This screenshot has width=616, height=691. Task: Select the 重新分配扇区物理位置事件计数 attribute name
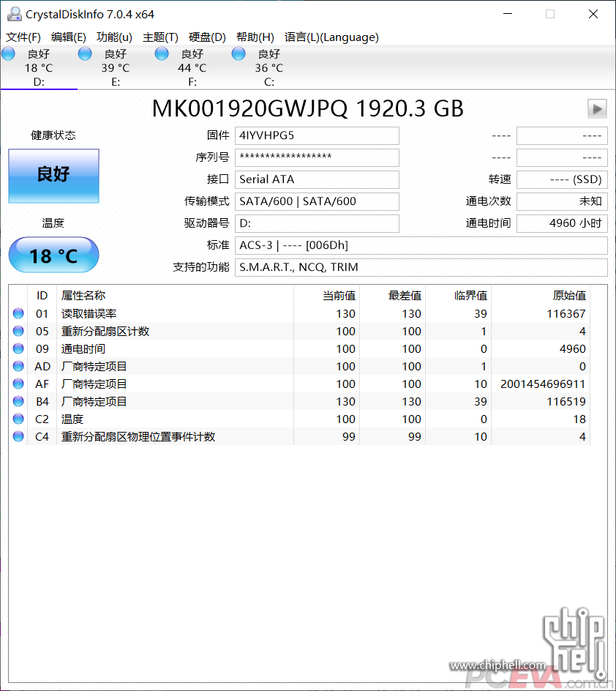pyautogui.click(x=138, y=437)
